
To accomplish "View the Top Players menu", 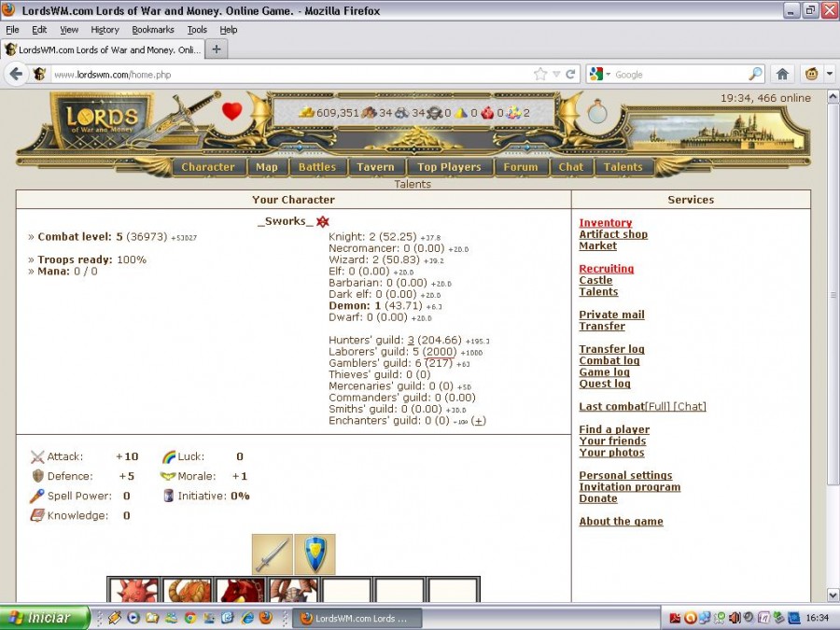I will [450, 167].
